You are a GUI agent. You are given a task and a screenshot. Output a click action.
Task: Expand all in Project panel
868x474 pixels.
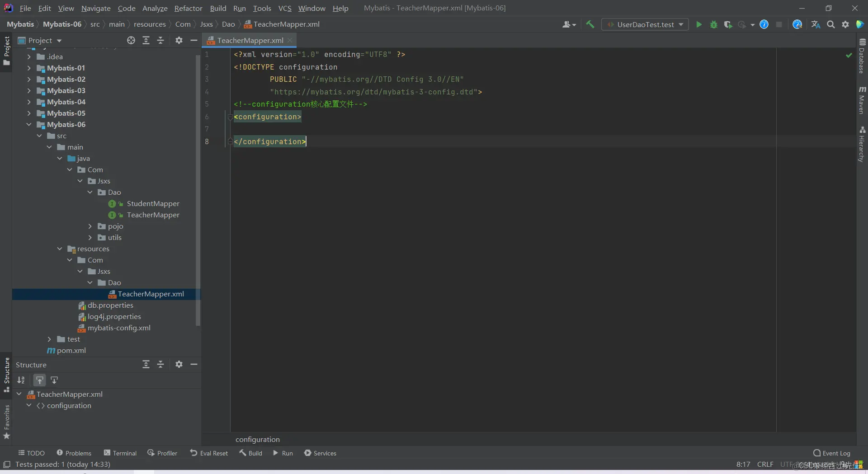pos(146,40)
